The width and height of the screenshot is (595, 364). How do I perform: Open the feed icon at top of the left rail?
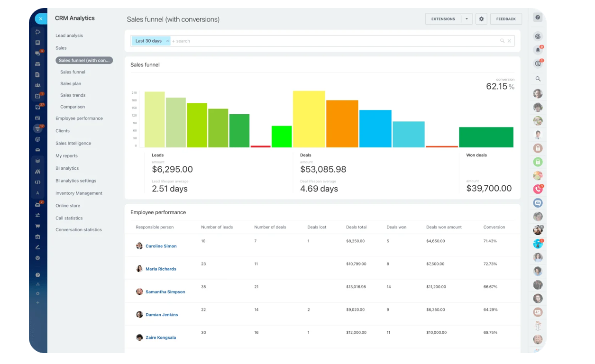tap(38, 32)
